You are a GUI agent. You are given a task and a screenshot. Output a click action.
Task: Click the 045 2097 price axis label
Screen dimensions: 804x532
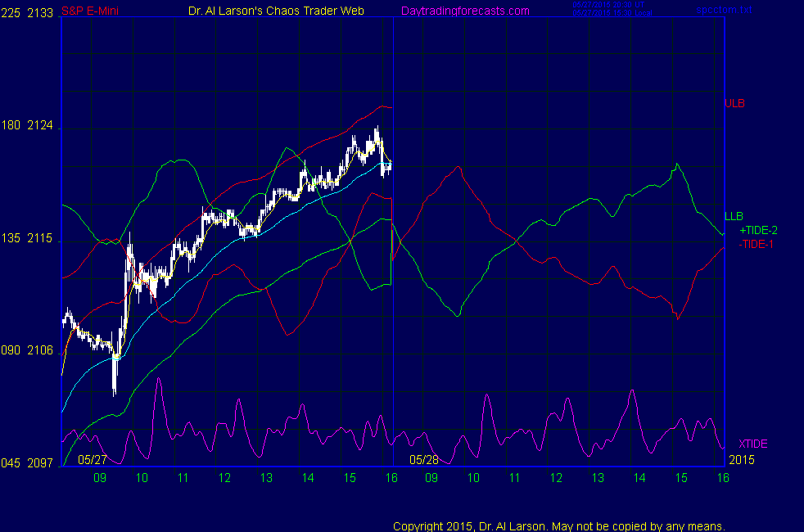tap(27, 463)
